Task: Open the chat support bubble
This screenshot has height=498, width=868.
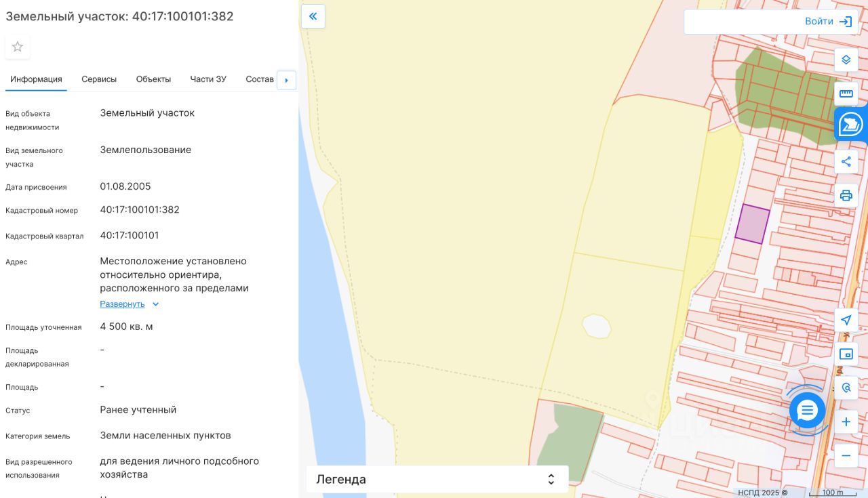Action: (807, 410)
